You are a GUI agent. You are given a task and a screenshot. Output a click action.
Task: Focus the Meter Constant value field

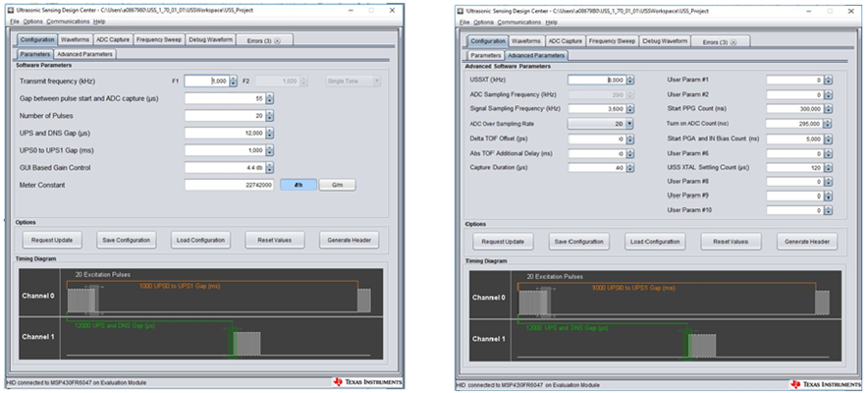(229, 185)
